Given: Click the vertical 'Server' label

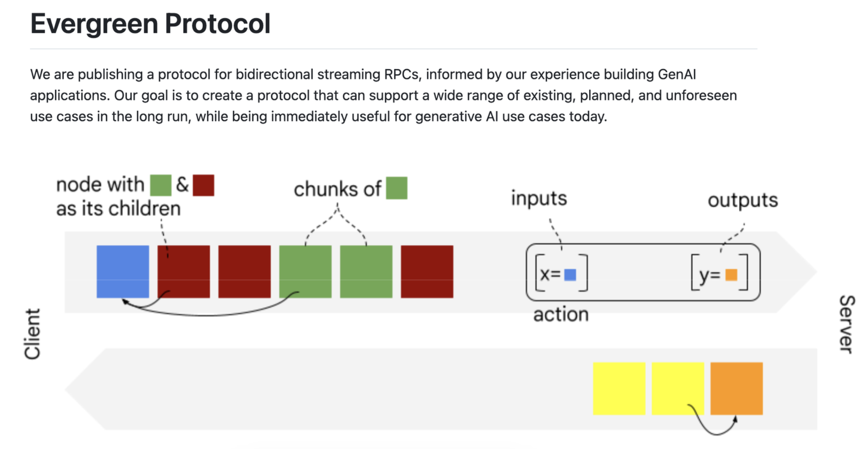Looking at the screenshot, I should pyautogui.click(x=847, y=324).
